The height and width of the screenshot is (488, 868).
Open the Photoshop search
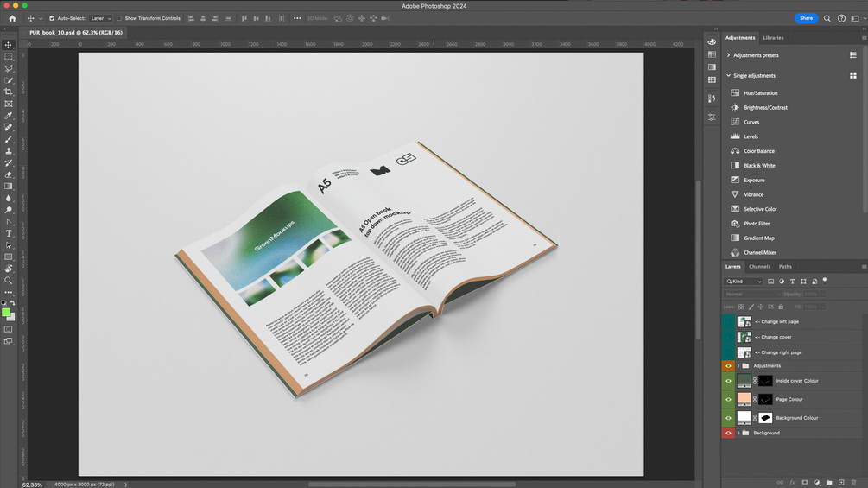coord(827,18)
